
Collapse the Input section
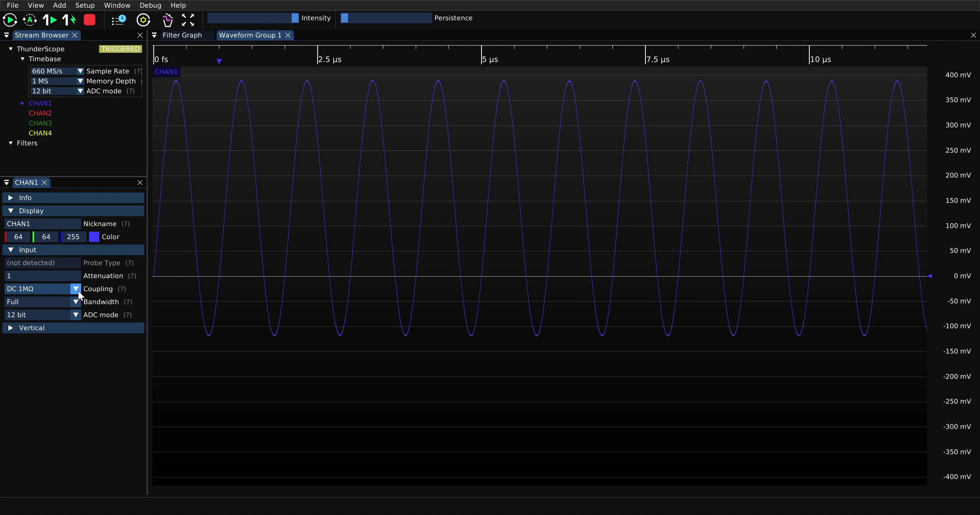point(73,250)
